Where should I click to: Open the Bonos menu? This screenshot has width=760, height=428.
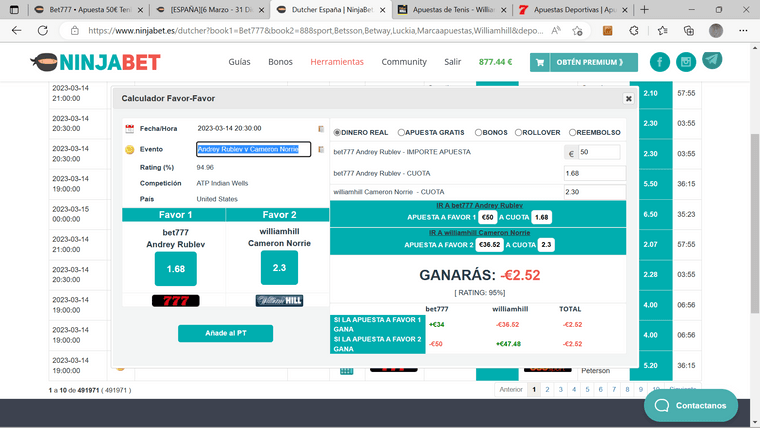280,62
